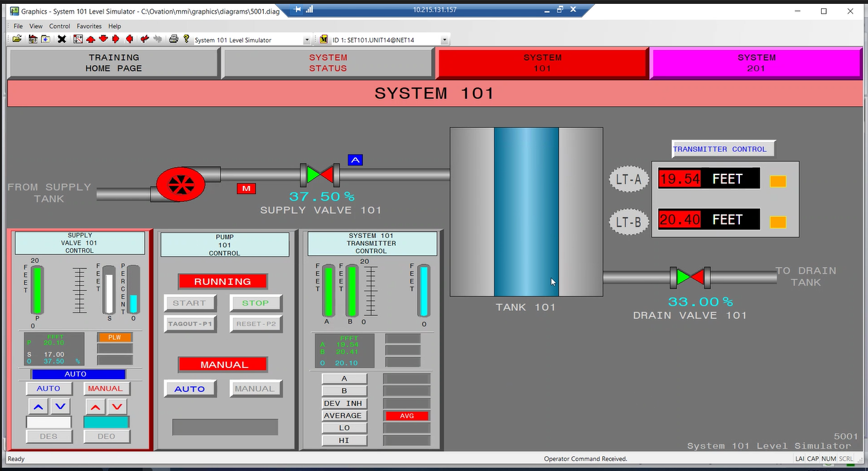Click the blue setpoint up arrow
The image size is (868, 471).
coord(39,407)
